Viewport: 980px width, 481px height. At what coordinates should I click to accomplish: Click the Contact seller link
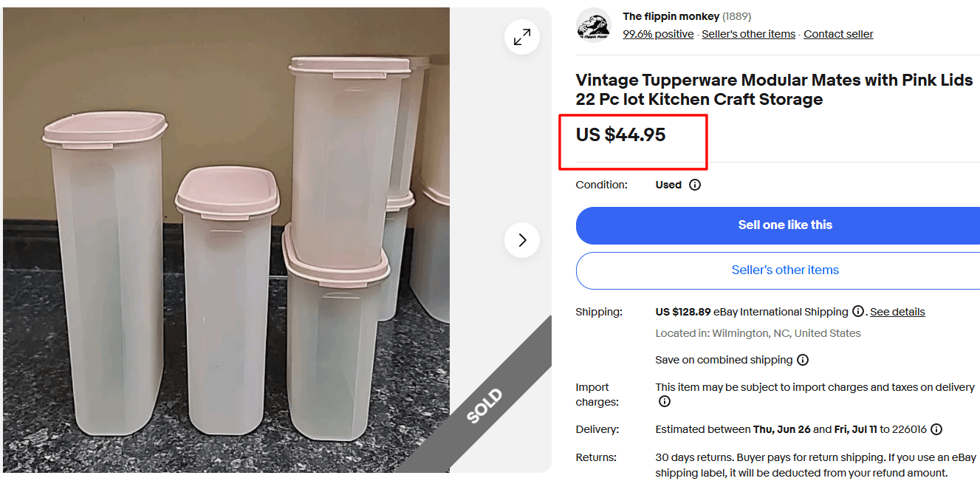pyautogui.click(x=838, y=33)
